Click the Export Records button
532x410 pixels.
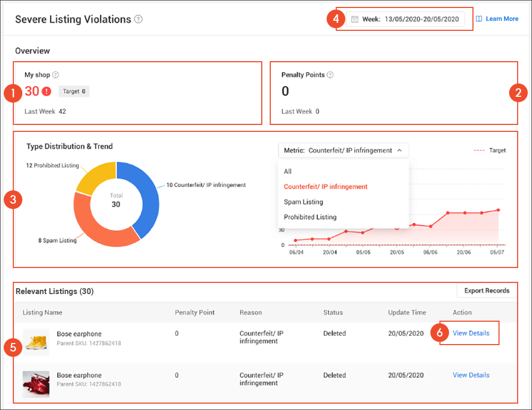[487, 291]
